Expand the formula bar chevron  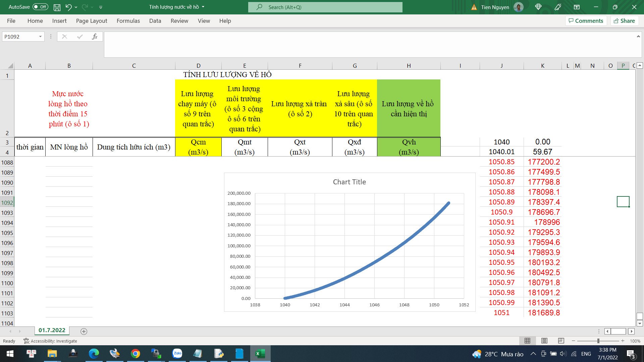(x=638, y=37)
